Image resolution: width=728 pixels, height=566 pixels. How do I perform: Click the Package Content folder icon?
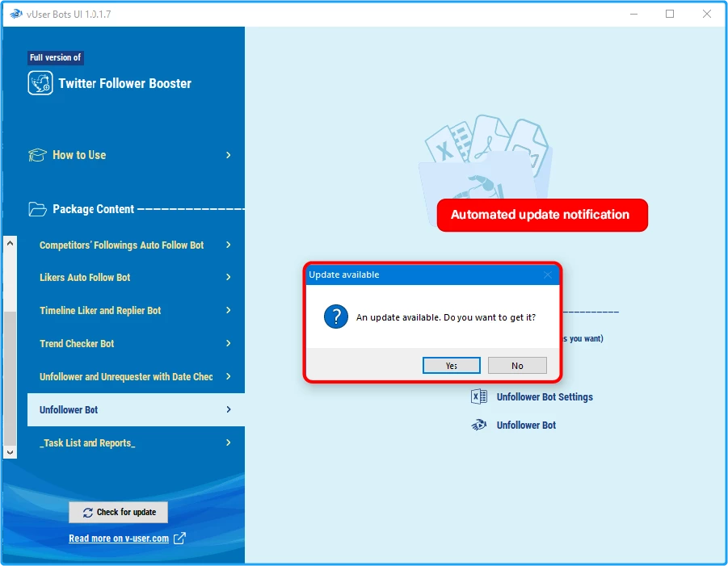(x=37, y=209)
